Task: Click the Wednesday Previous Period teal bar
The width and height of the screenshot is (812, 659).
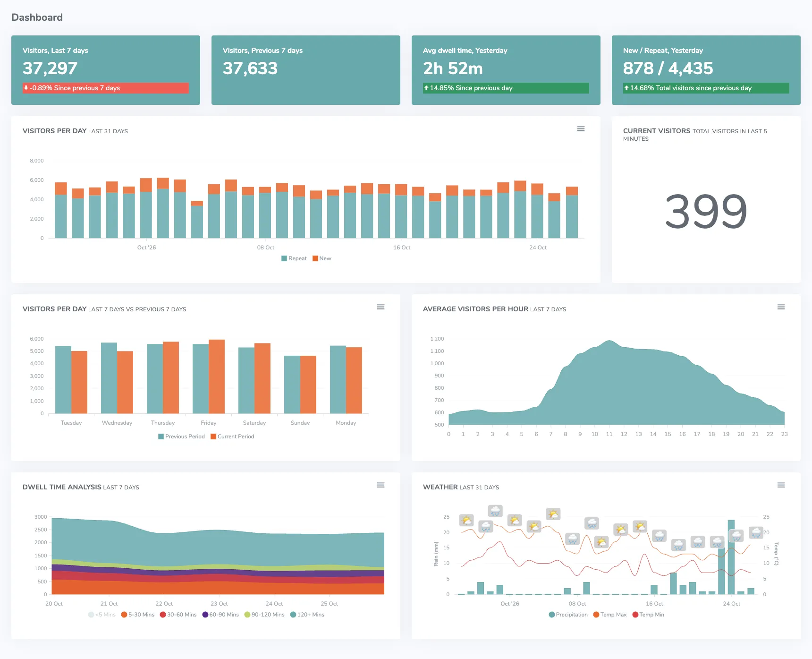Action: click(109, 378)
